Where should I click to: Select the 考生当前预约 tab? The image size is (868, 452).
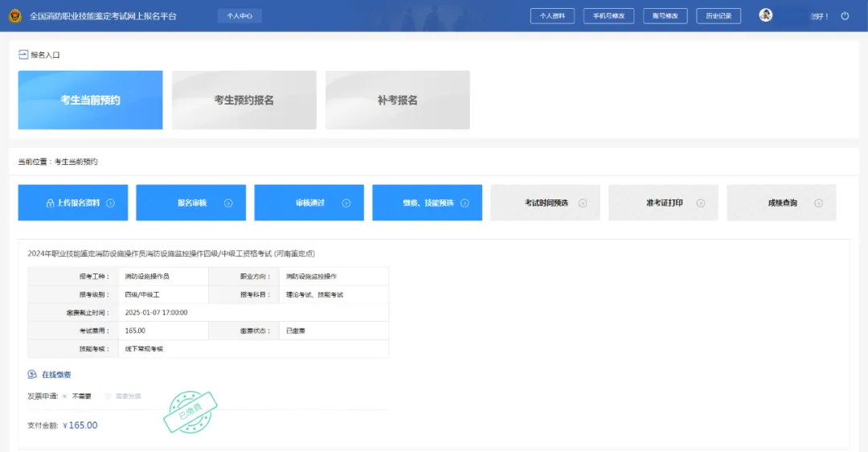coord(90,100)
